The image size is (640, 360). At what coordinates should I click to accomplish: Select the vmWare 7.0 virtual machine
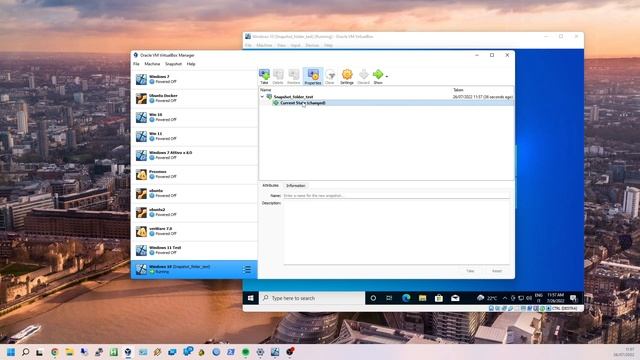point(194,231)
